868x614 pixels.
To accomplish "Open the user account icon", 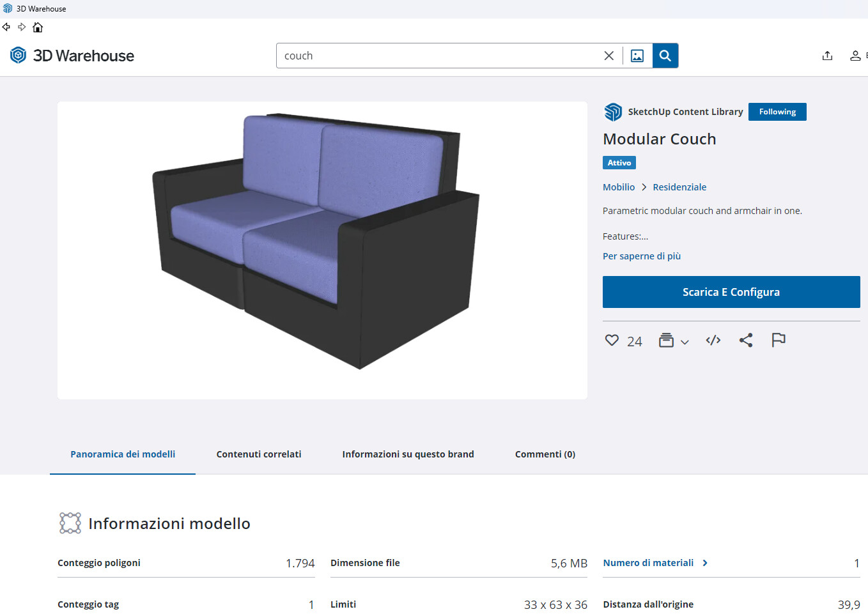I will tap(855, 56).
